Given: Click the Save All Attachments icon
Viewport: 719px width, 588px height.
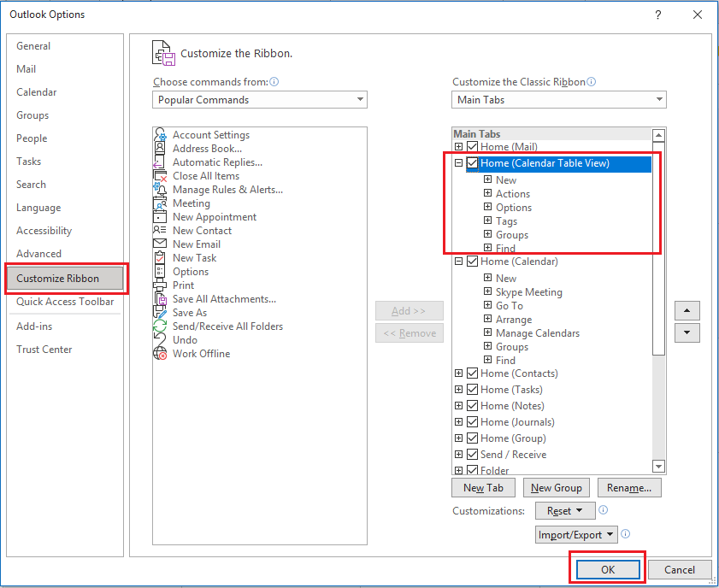Looking at the screenshot, I should click(x=160, y=299).
